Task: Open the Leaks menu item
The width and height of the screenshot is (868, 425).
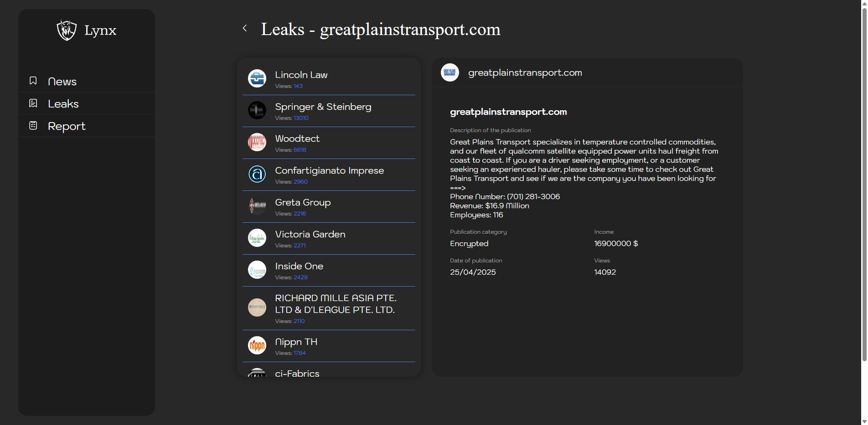Action: tap(63, 104)
